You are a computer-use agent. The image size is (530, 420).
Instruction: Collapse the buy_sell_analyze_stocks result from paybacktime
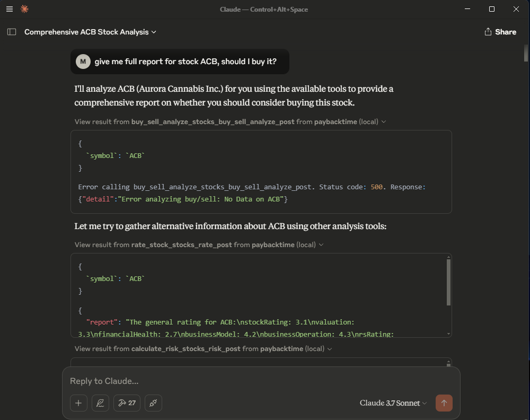pyautogui.click(x=230, y=122)
